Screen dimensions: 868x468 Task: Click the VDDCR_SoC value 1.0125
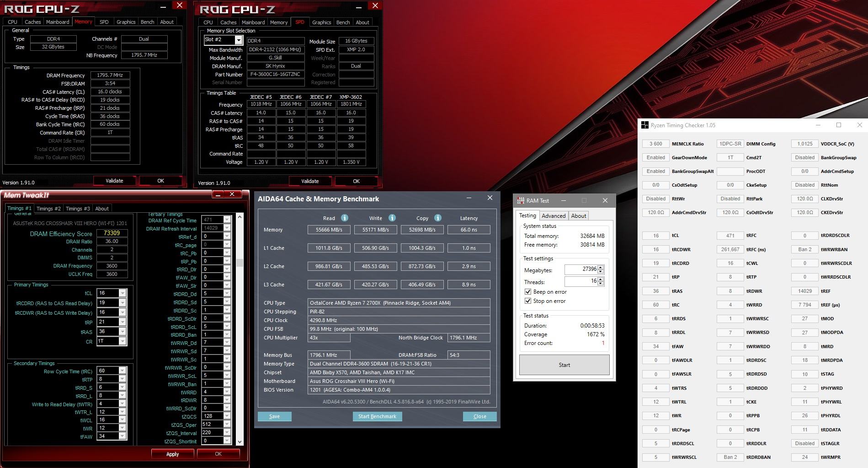point(805,144)
